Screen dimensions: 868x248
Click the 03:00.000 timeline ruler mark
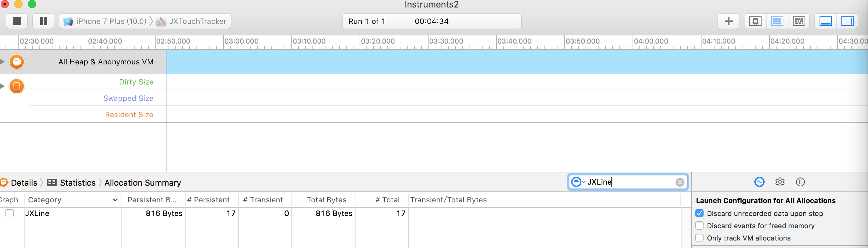click(x=242, y=41)
